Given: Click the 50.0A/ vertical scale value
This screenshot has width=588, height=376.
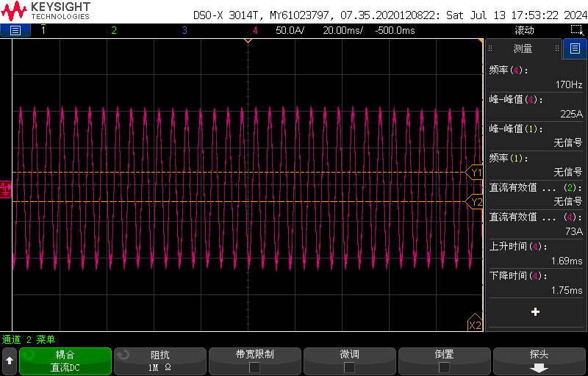Looking at the screenshot, I should click(290, 30).
